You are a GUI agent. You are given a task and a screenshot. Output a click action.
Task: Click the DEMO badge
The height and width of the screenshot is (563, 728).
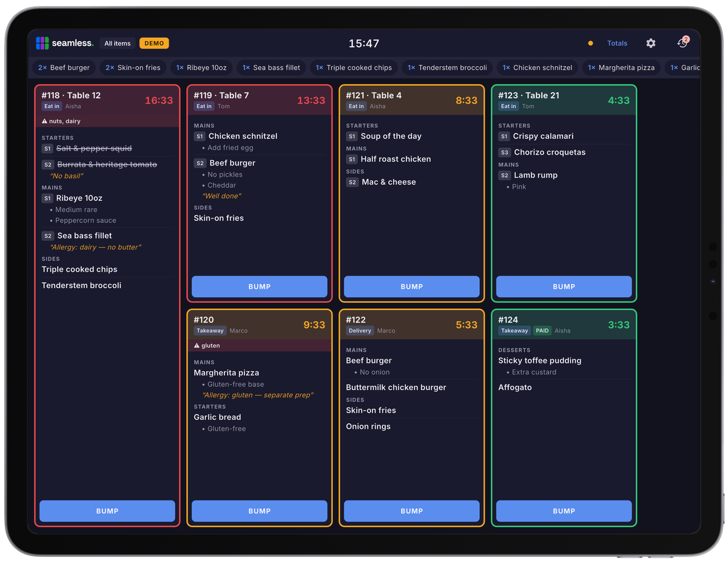154,43
